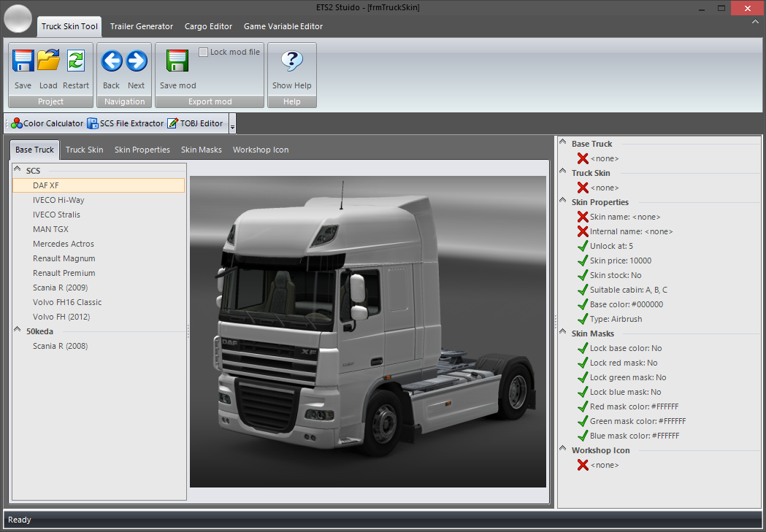
Task: Go Next with the blue right arrow
Action: pos(137,61)
